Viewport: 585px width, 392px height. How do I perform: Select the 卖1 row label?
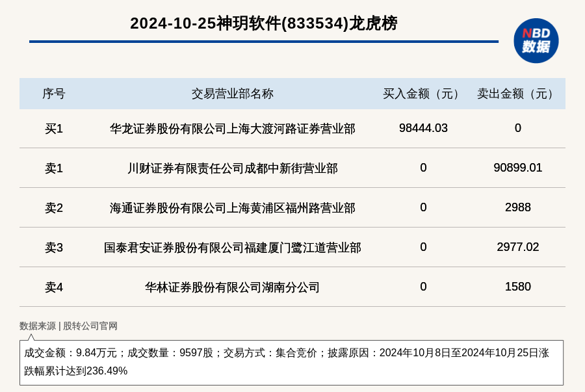tap(54, 168)
